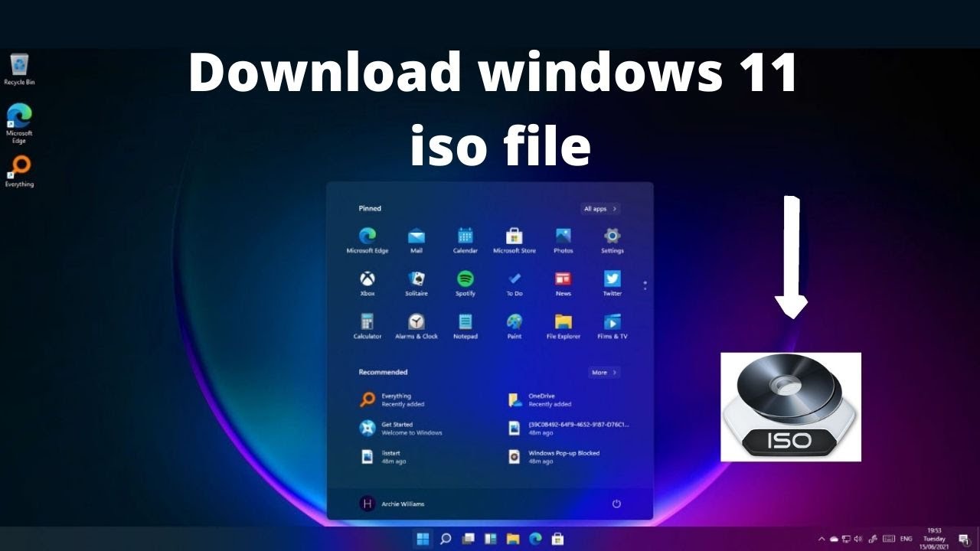Select the Everything desktop shortcut
The width and height of the screenshot is (980, 551).
(19, 171)
